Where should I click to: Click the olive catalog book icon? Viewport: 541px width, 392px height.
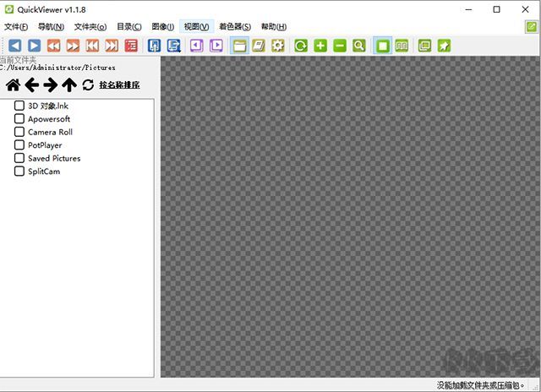coord(259,46)
